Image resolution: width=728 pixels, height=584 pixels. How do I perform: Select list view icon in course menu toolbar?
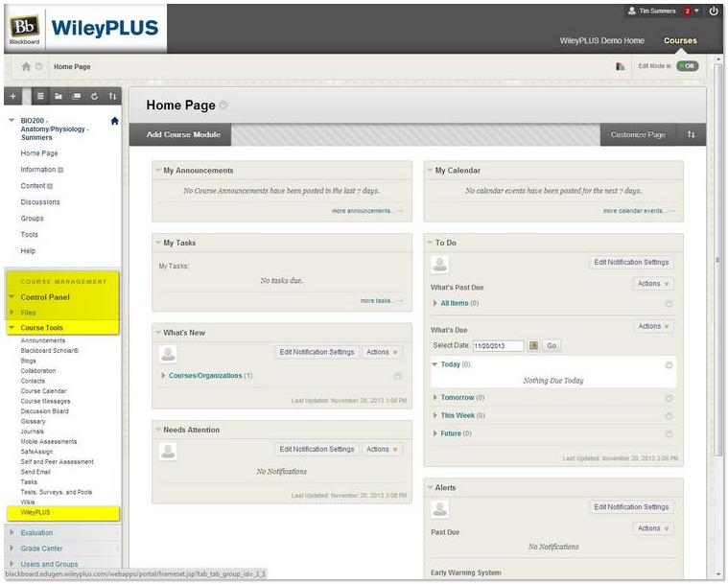point(40,96)
